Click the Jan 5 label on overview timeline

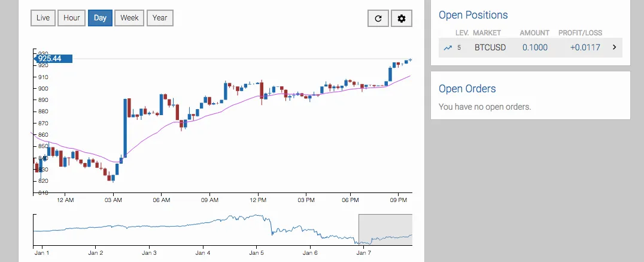[x=256, y=253]
